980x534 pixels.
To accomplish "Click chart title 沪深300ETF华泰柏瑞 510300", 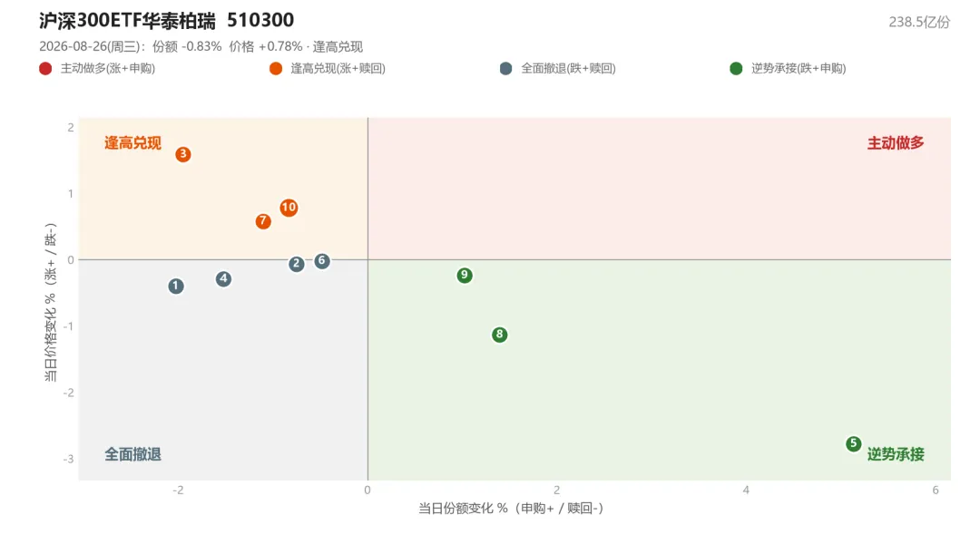I will click(166, 20).
